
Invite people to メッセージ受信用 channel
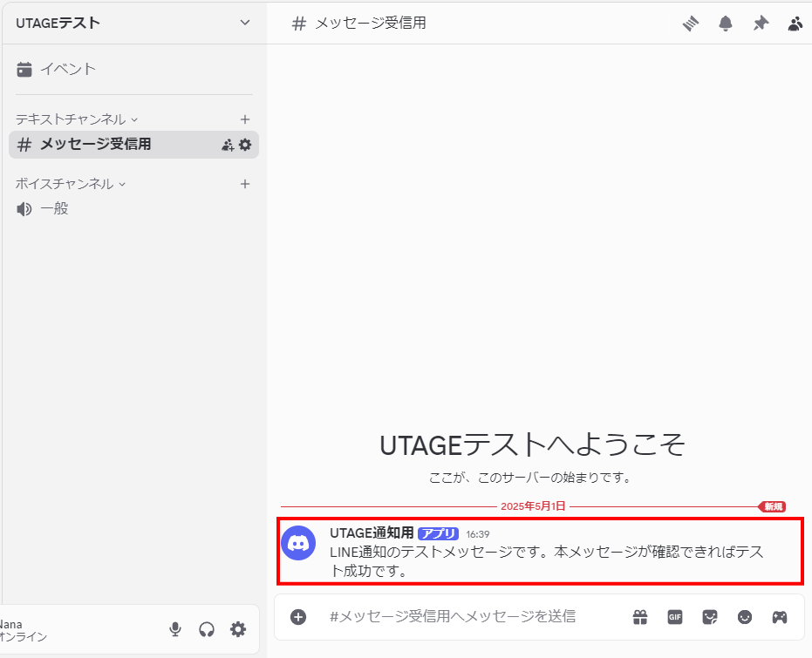point(228,145)
